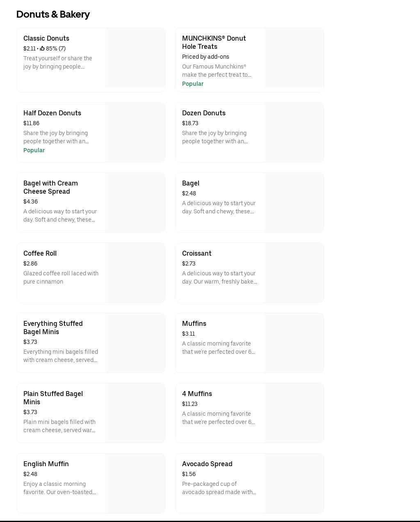
Task: Open the Half Dozen Donuts item
Action: click(52, 113)
